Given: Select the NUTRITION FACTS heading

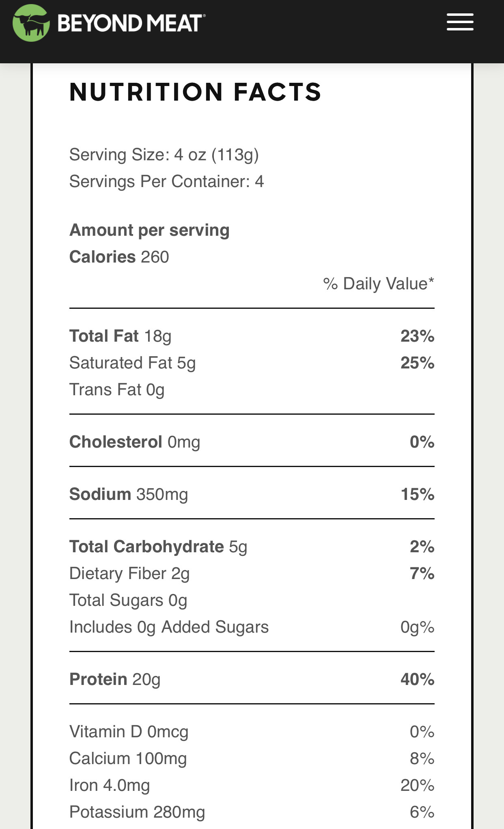Looking at the screenshot, I should [195, 92].
